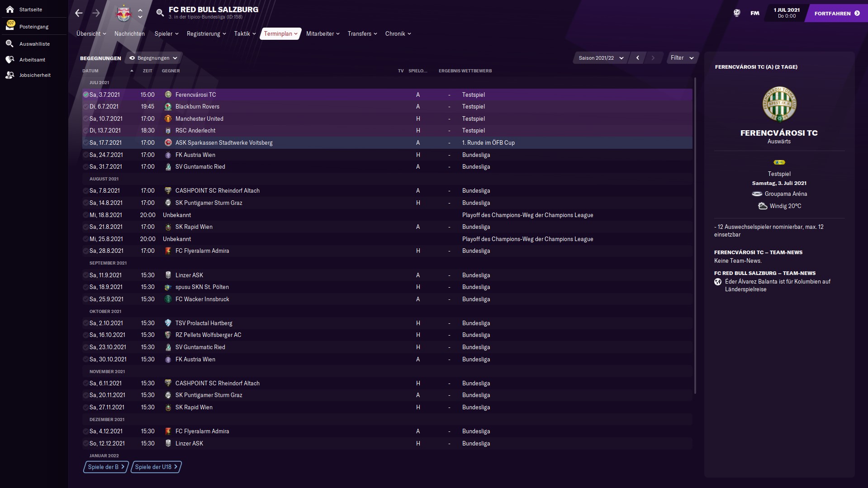Open the Filter dropdown
Viewport: 868px width, 488px height.
click(682, 58)
